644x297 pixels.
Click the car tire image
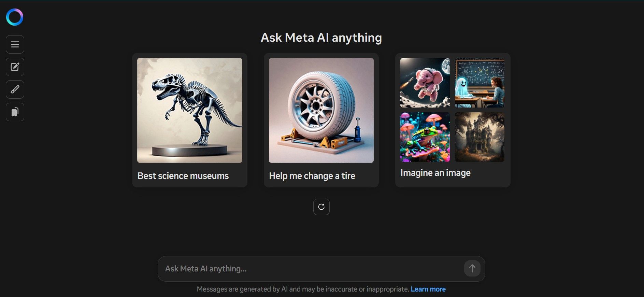point(321,110)
